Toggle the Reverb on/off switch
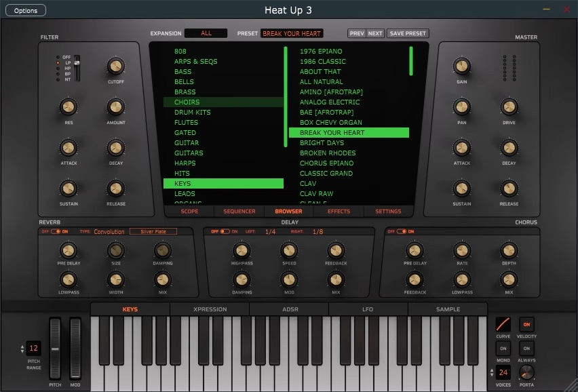 click(x=56, y=231)
